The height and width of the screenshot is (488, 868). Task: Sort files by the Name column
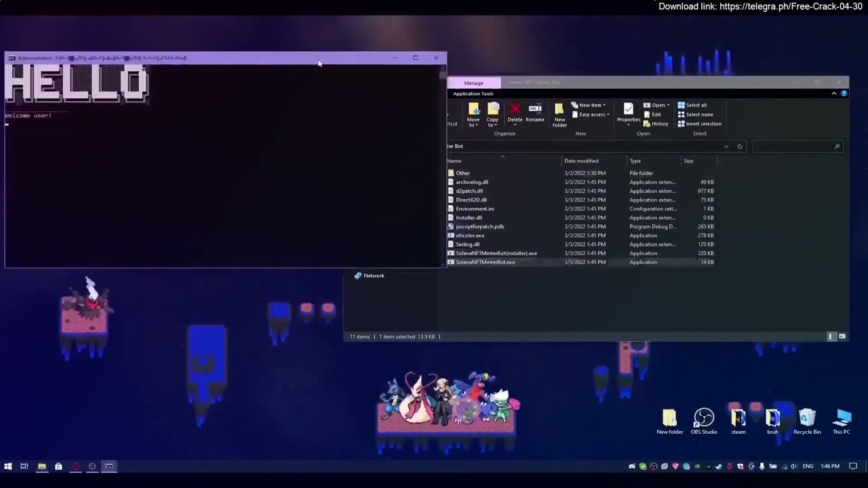[x=504, y=161]
